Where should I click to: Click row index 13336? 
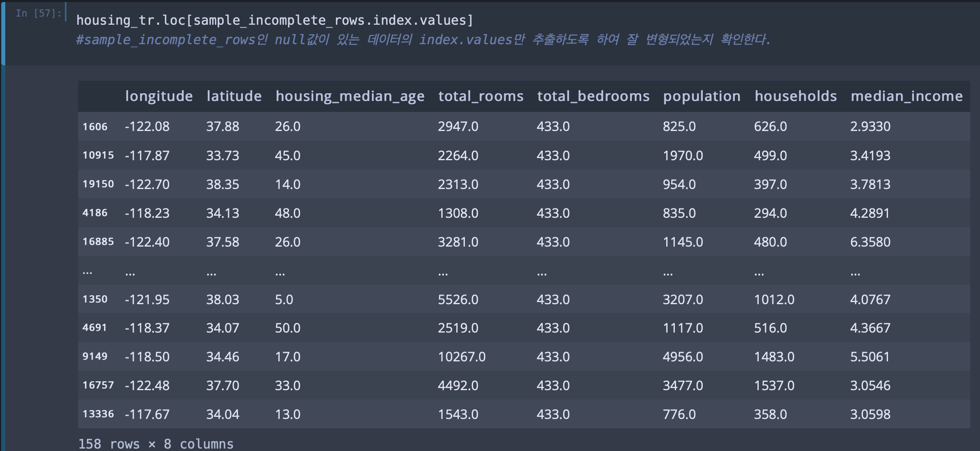click(x=98, y=414)
